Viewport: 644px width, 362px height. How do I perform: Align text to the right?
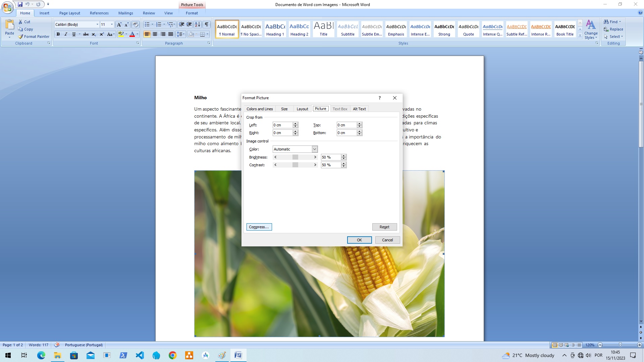(163, 34)
